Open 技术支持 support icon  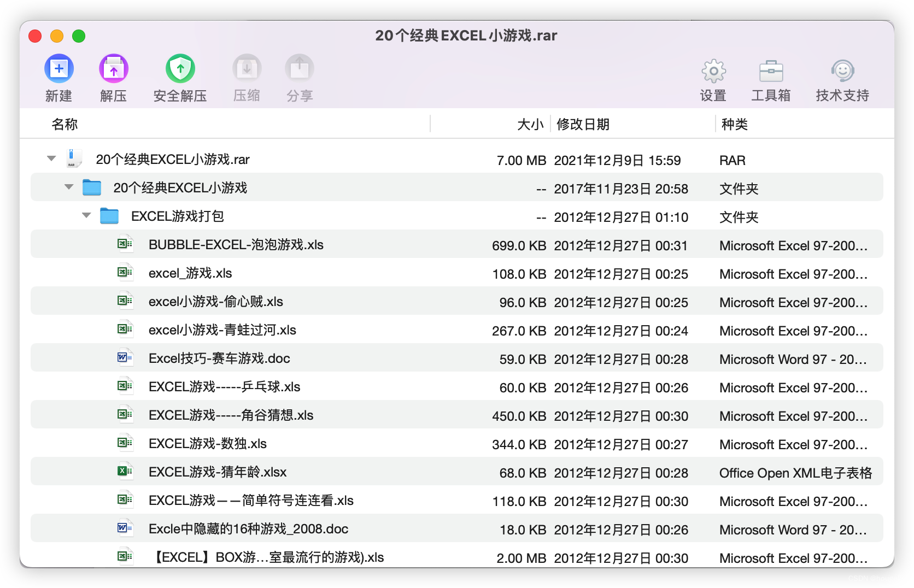pos(842,71)
